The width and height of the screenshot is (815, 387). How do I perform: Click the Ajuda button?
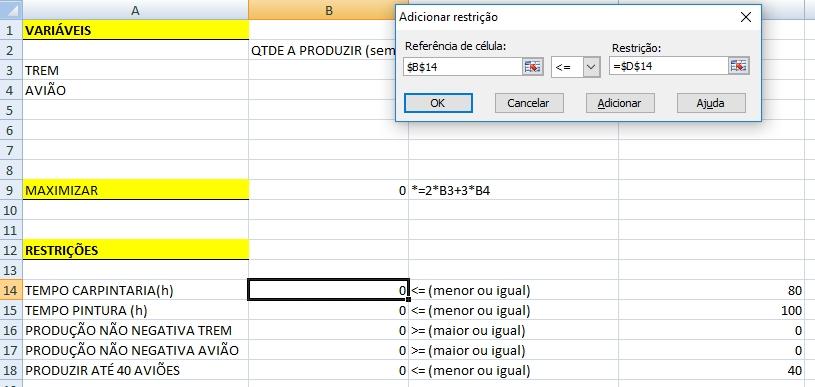[x=711, y=103]
